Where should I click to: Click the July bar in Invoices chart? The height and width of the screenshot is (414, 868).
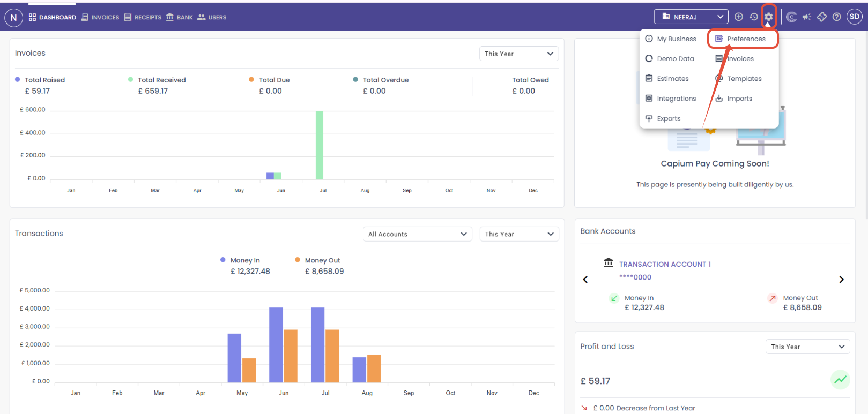click(320, 145)
